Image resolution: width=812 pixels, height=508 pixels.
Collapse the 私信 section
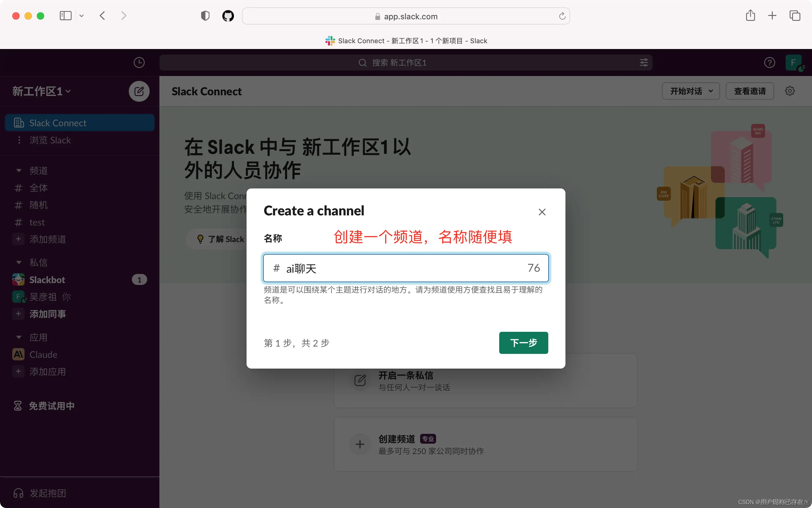click(x=19, y=262)
